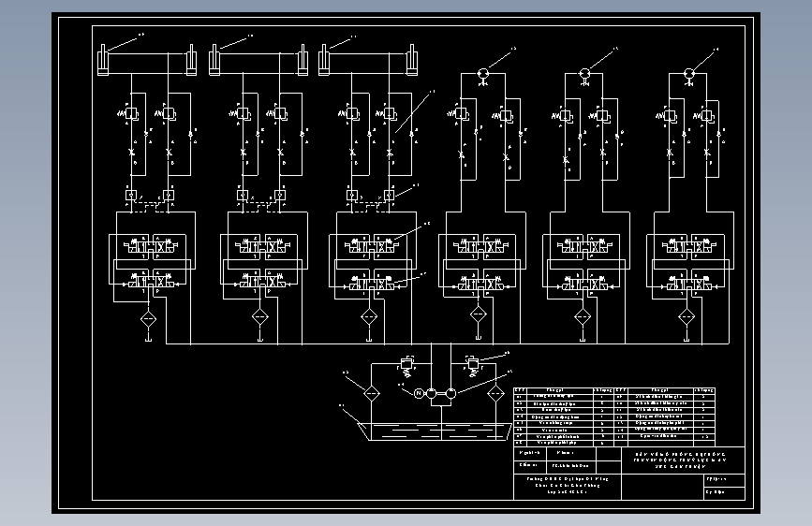Select the return filter under the second valve block
The height and width of the screenshot is (526, 812).
(260, 316)
